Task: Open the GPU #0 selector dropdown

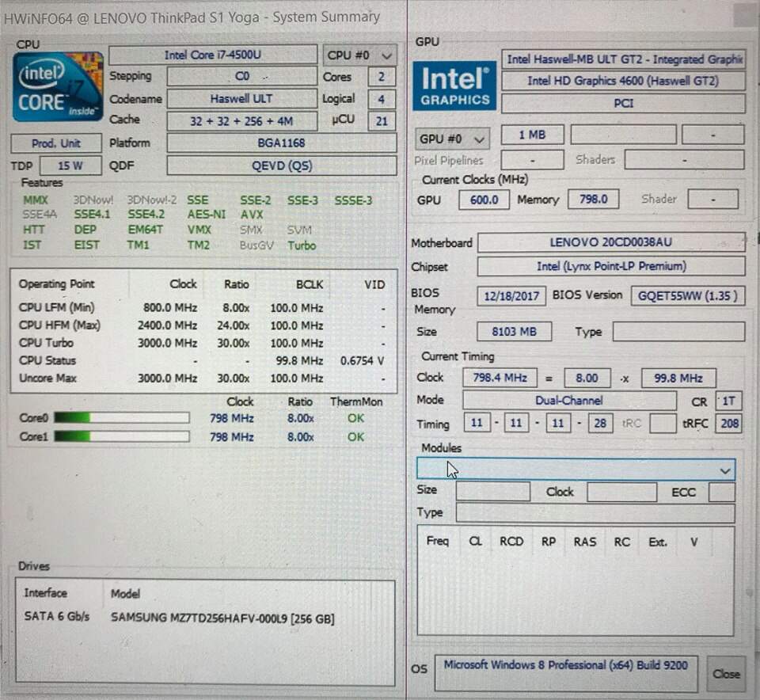Action: (452, 139)
